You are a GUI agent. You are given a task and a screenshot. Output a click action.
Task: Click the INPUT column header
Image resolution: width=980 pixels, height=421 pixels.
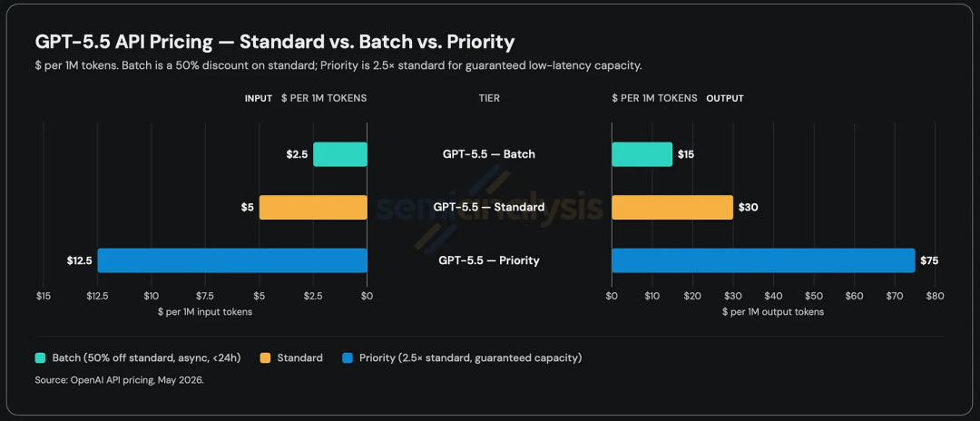[258, 99]
